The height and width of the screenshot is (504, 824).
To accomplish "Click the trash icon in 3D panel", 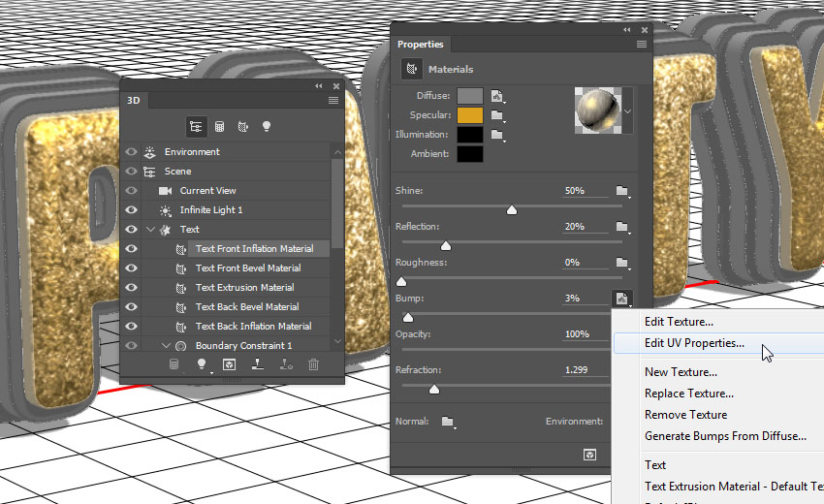I will 313,364.
